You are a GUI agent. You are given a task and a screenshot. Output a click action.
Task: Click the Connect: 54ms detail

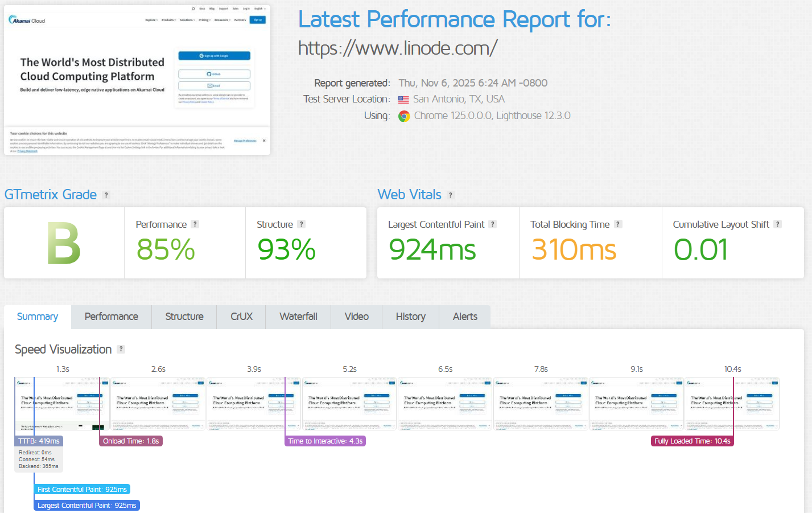click(x=37, y=459)
